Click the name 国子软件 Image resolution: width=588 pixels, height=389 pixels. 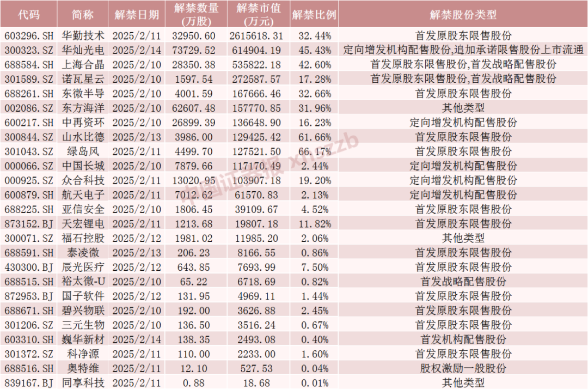click(83, 296)
